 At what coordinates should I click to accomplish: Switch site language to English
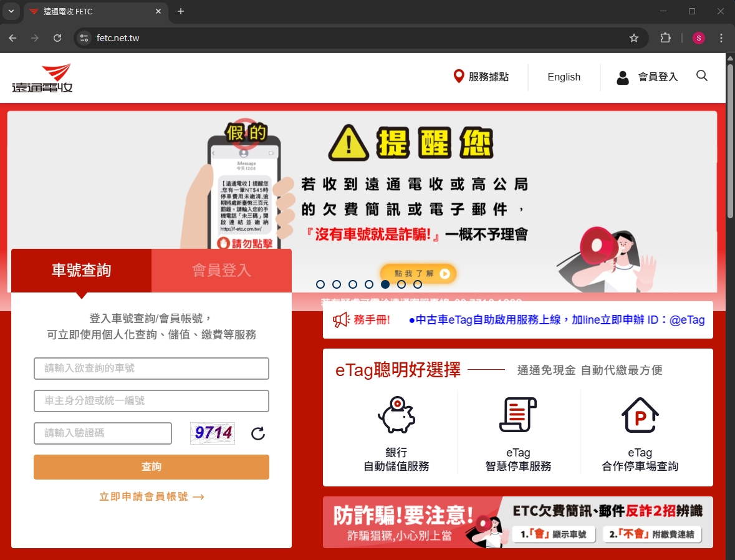click(x=564, y=77)
